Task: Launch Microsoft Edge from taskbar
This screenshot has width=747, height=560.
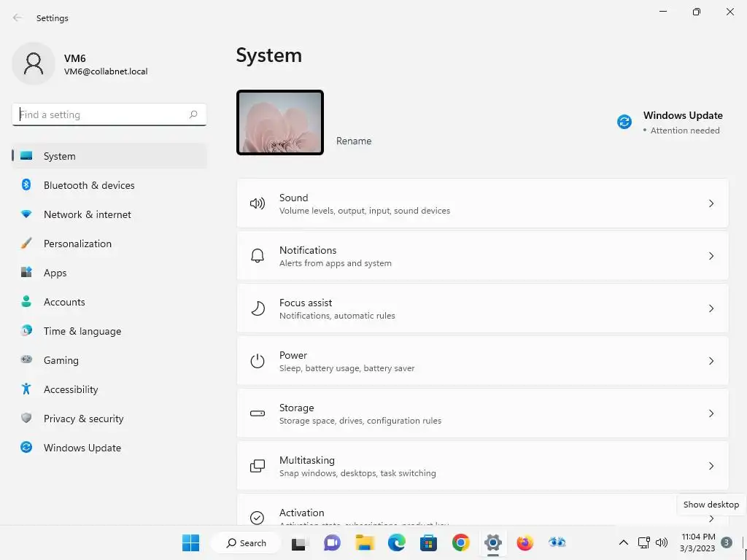Action: click(x=396, y=542)
